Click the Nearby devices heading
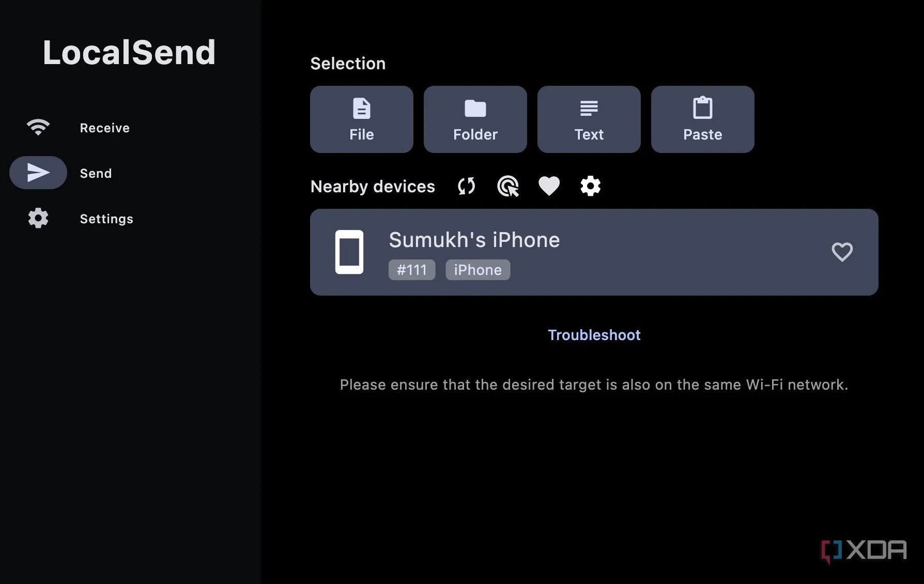Image resolution: width=924 pixels, height=584 pixels. click(x=373, y=187)
